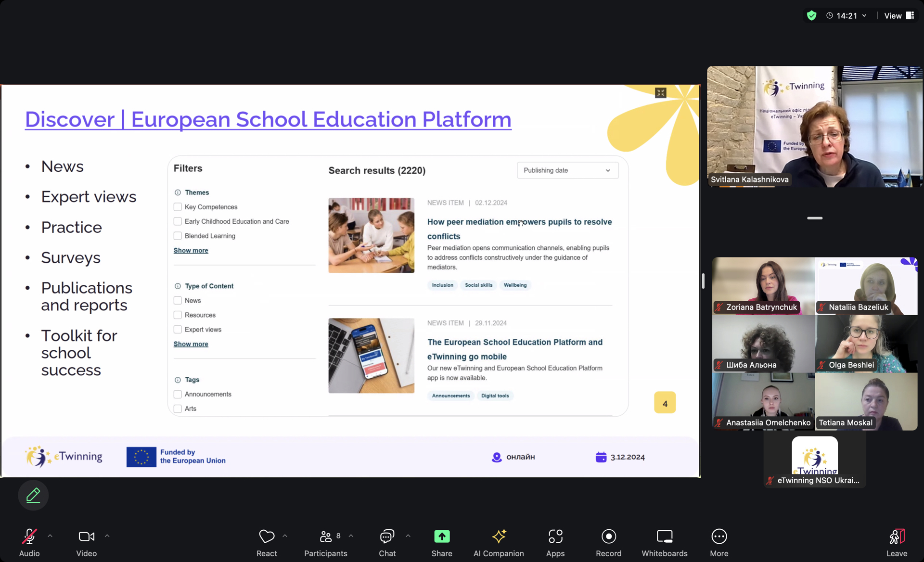Launch the AI Companion
This screenshot has width=924, height=562.
[x=499, y=542]
